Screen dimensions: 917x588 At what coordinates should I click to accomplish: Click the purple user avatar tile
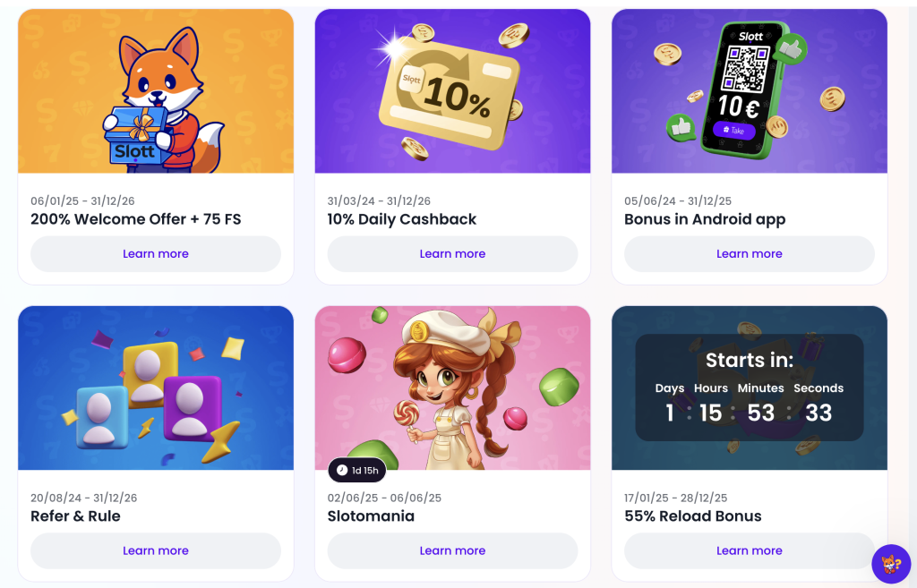click(x=192, y=407)
